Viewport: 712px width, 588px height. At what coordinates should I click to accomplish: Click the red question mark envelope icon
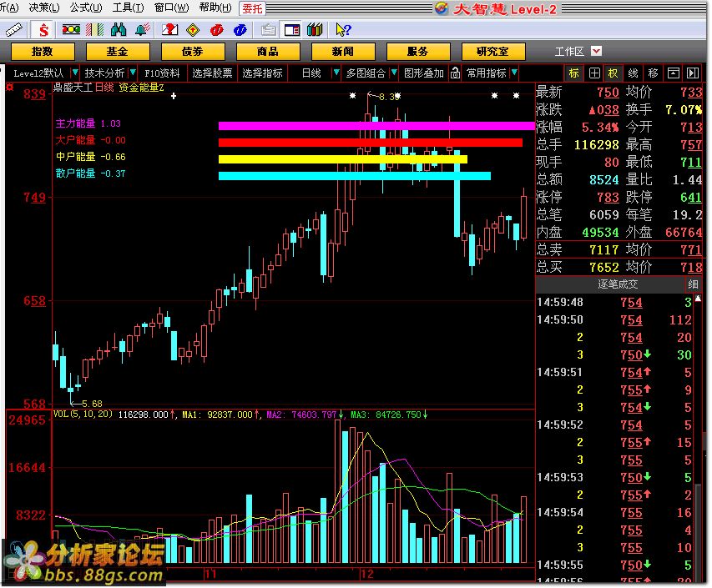click(x=169, y=30)
